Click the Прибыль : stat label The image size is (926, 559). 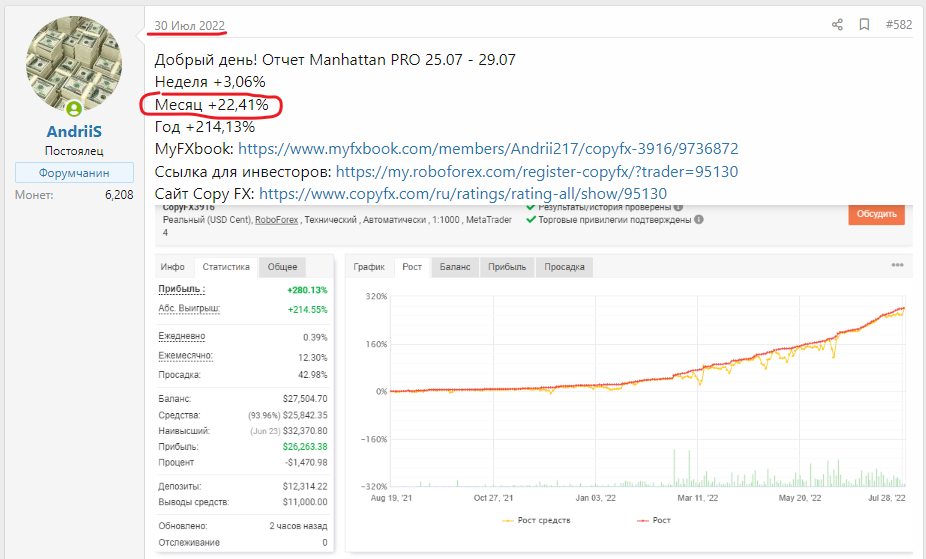(182, 289)
